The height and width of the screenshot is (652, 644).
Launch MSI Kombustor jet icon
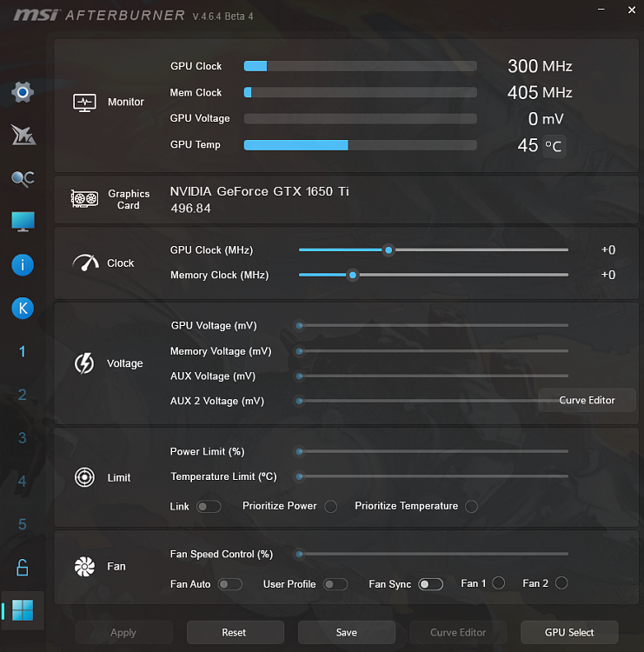(x=23, y=135)
